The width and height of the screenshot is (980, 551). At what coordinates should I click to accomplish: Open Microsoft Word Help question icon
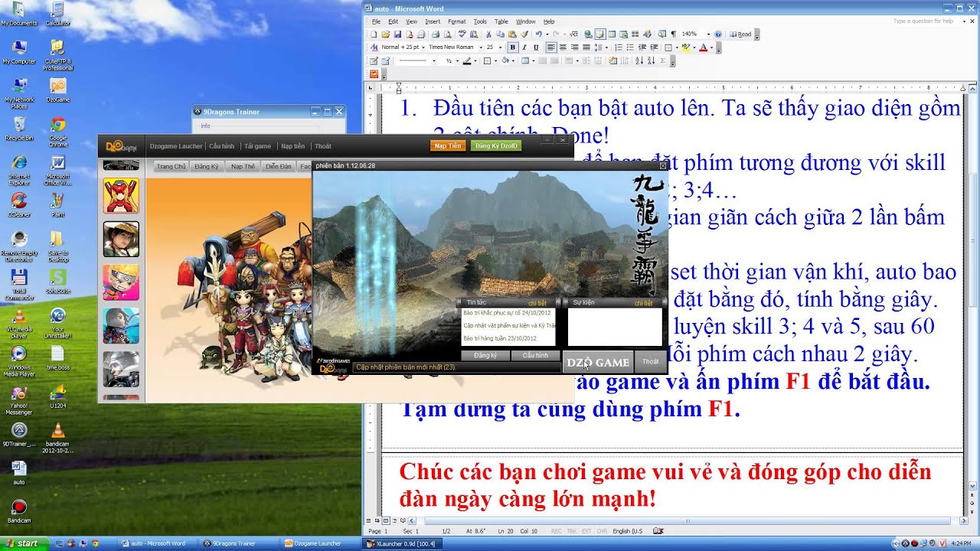click(x=718, y=34)
